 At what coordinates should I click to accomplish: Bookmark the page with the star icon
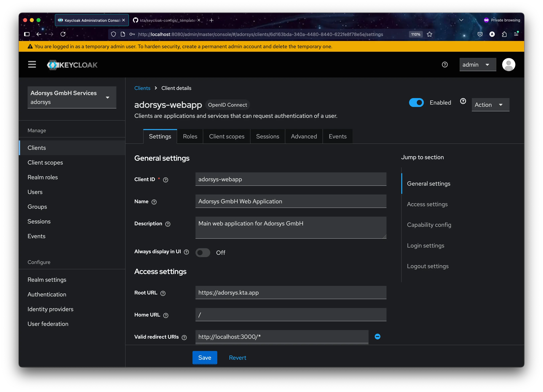pos(429,34)
